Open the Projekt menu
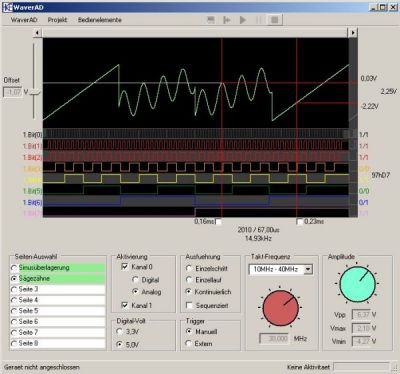Viewport: 400px width, 374px height. click(x=57, y=20)
